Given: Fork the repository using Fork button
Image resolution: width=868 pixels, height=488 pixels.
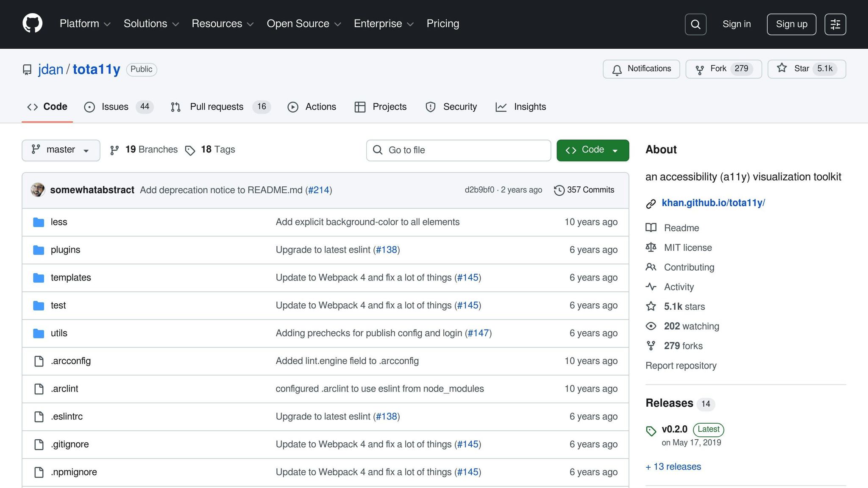Looking at the screenshot, I should tap(718, 69).
